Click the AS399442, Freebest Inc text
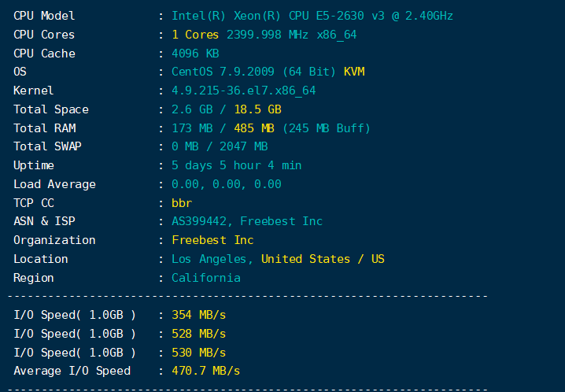This screenshot has height=392, width=565. point(247,221)
